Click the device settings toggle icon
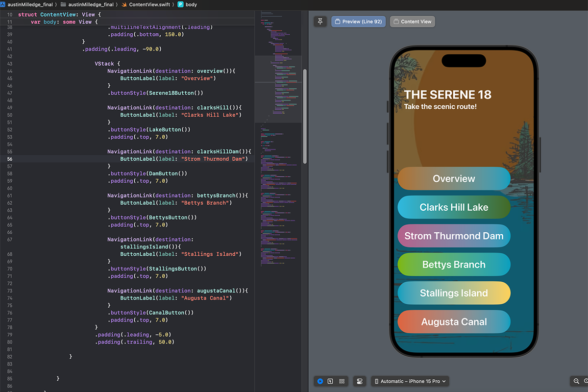 360,381
